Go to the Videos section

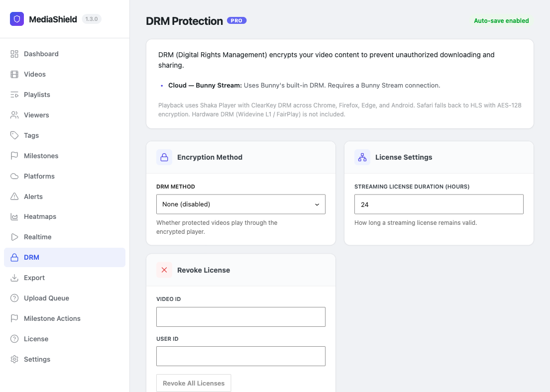(x=65, y=74)
